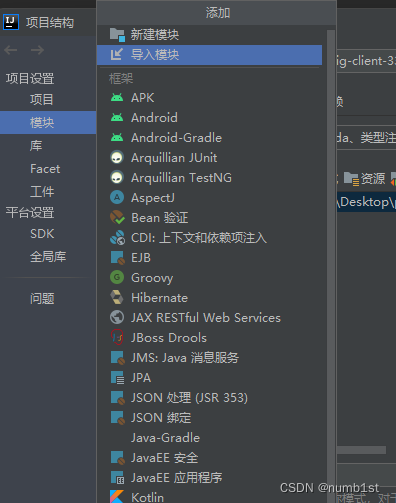Screen dimensions: 396x503
Task: Click the horizontal scrollbar in background panel
Action: tap(361, 450)
